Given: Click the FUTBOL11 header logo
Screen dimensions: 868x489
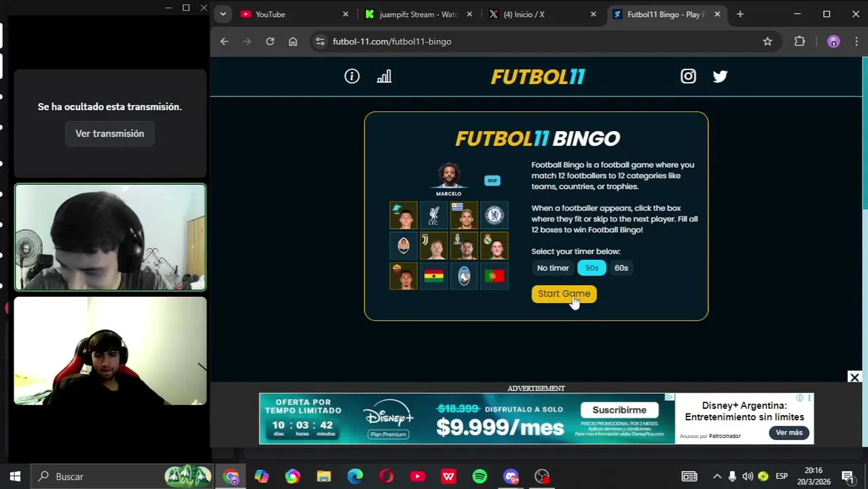Looking at the screenshot, I should (537, 77).
